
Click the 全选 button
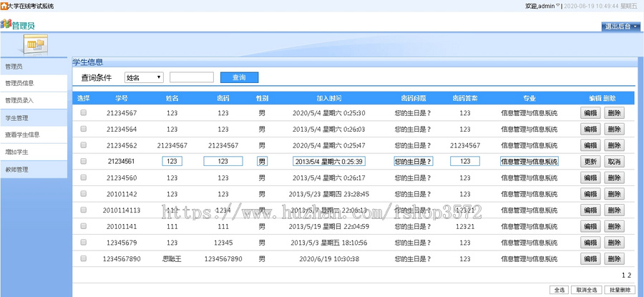click(560, 290)
